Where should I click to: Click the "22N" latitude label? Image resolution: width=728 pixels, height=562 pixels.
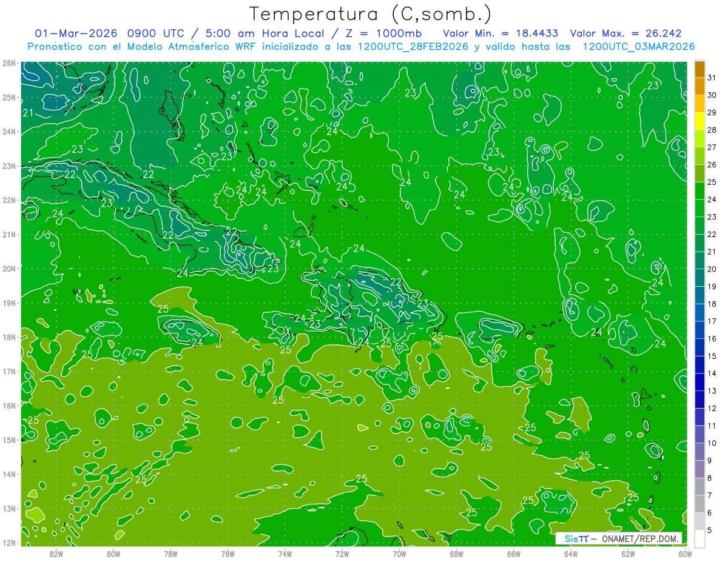tap(9, 200)
